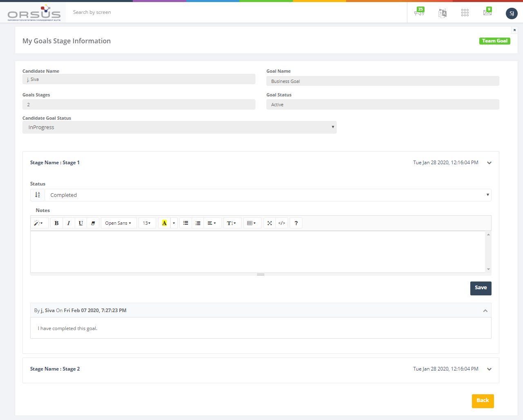Toggle italic formatting in Notes
This screenshot has height=420, width=523.
(x=69, y=223)
